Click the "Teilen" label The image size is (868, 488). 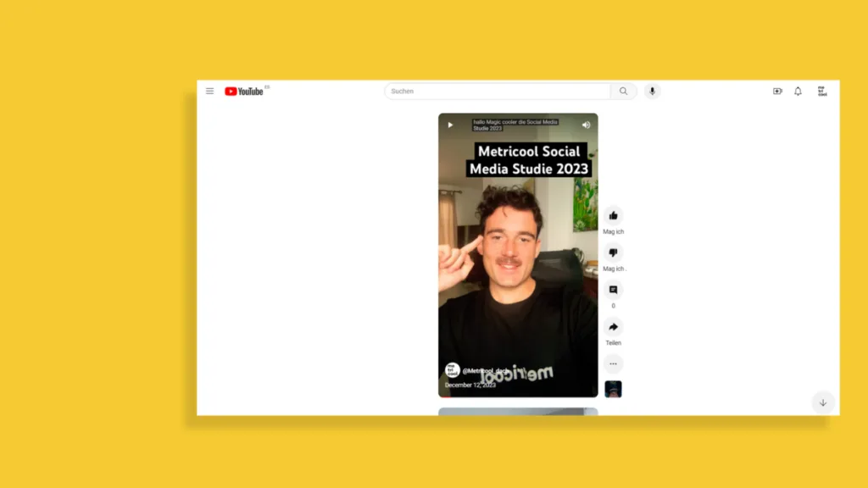coord(614,343)
